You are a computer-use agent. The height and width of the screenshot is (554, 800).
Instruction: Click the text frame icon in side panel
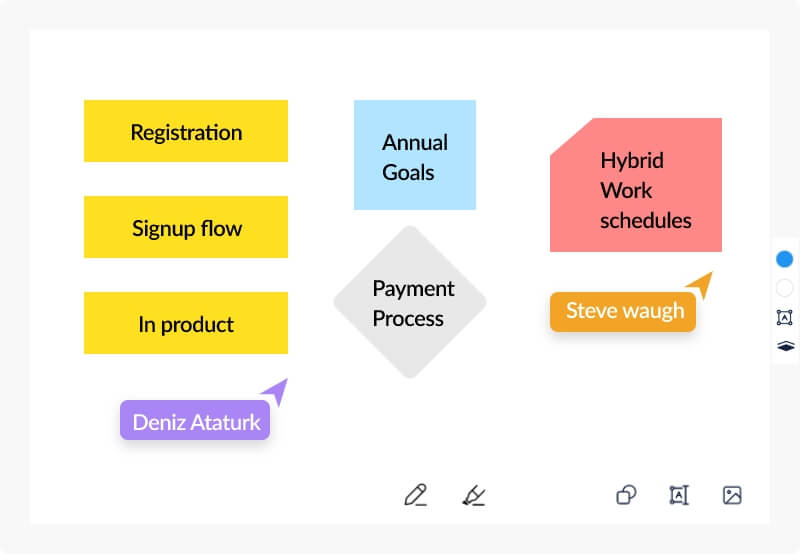[x=784, y=317]
